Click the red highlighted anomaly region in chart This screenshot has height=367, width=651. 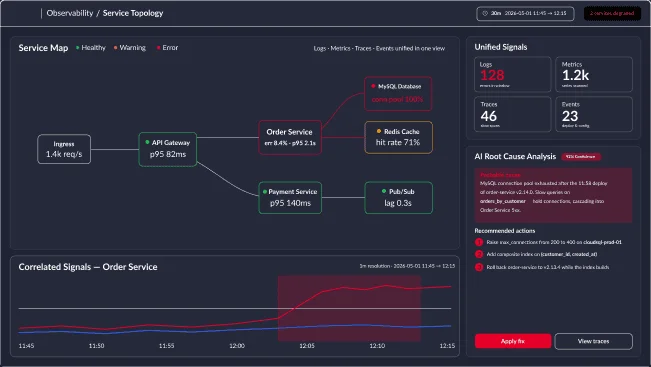click(349, 308)
